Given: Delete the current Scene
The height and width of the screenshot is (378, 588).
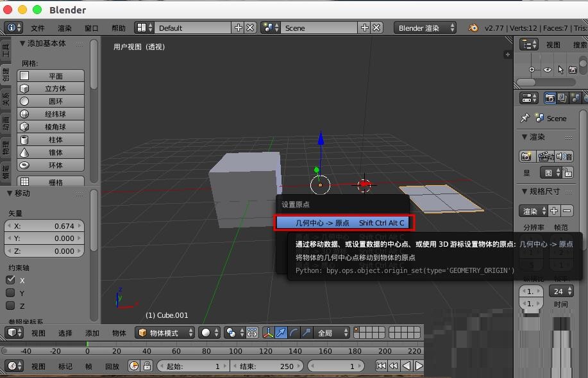Looking at the screenshot, I should (x=376, y=28).
